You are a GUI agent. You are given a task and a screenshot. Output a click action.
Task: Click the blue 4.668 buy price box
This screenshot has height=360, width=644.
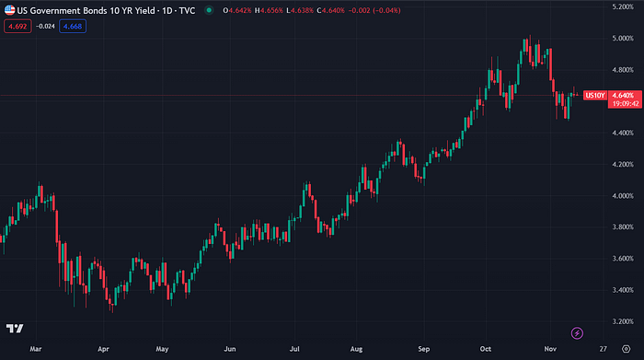coord(73,27)
